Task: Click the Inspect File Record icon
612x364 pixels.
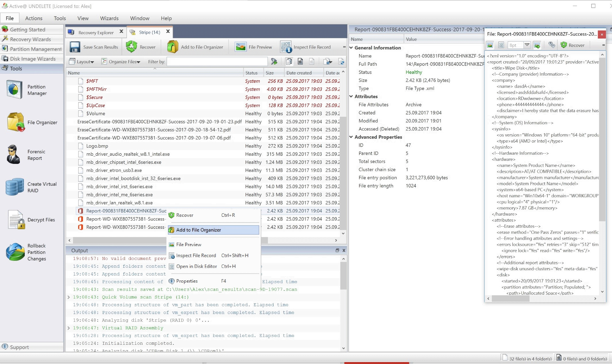Action: (x=285, y=47)
